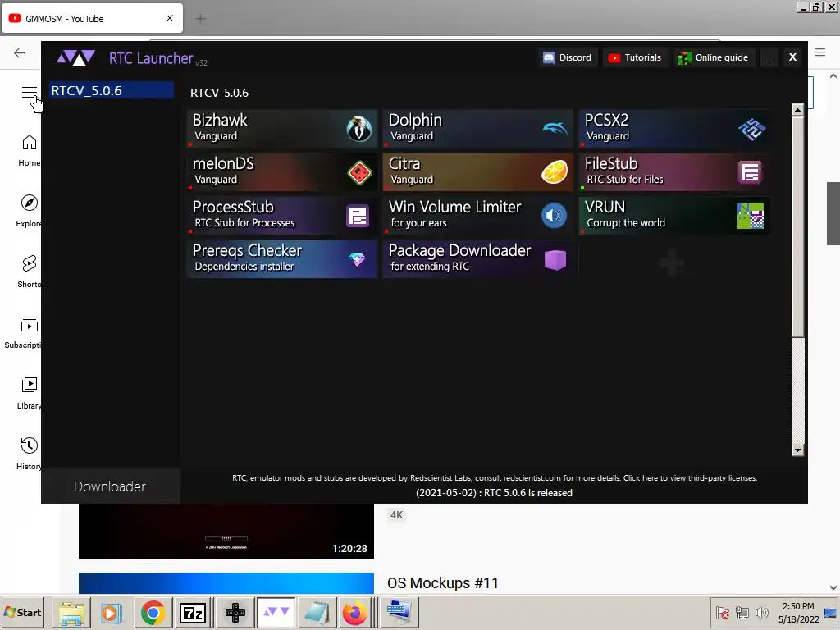Open YouTube Subscriptions in sidebar

click(x=22, y=332)
